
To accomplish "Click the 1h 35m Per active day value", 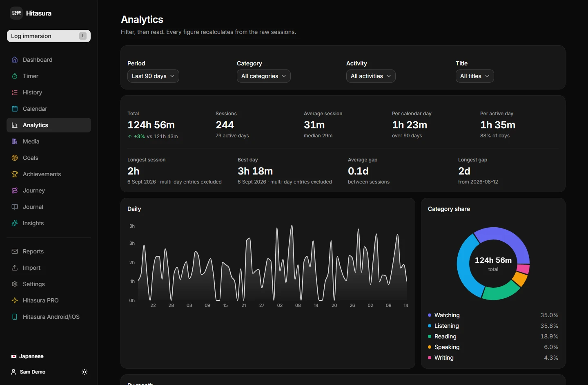I will pos(498,125).
